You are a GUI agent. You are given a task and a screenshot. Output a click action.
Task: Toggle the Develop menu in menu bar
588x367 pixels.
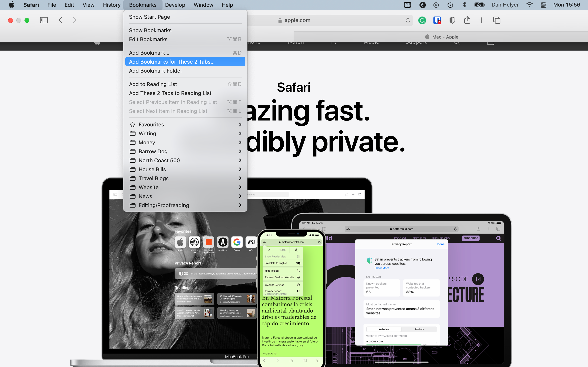point(175,5)
